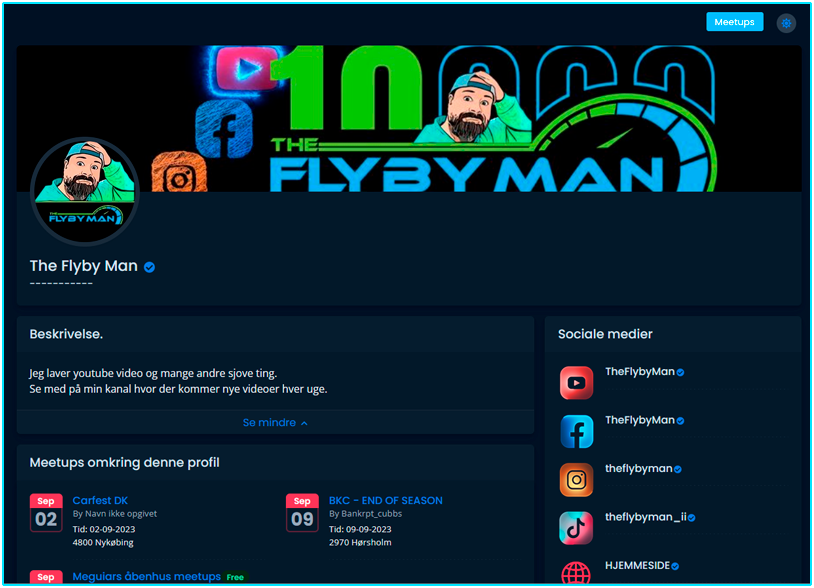Viewport: 814px width, 588px height.
Task: Click the "By Bankrpt_cubbs" organizer text
Action: pyautogui.click(x=365, y=514)
